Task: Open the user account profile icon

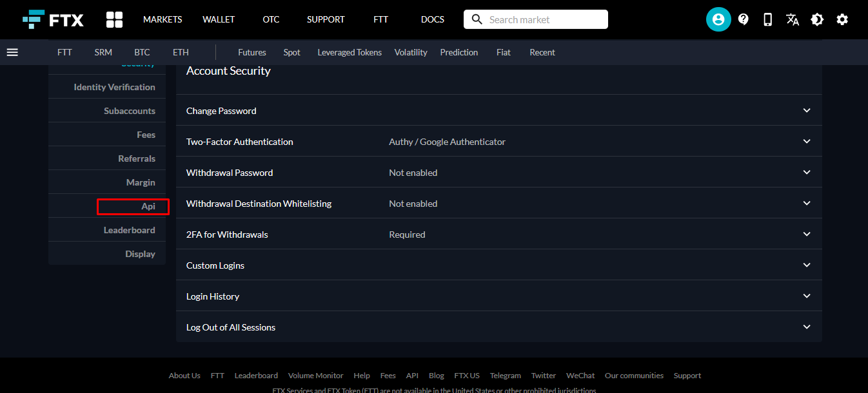Action: [x=718, y=19]
